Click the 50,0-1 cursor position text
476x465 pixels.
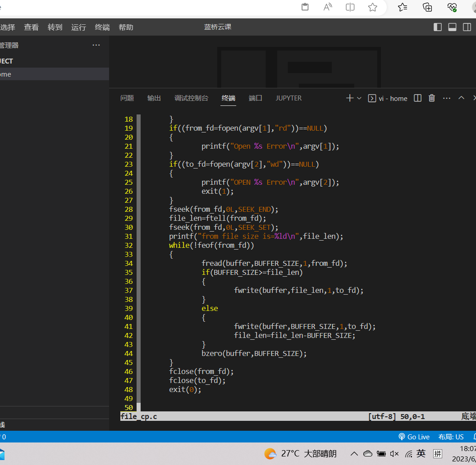click(412, 416)
